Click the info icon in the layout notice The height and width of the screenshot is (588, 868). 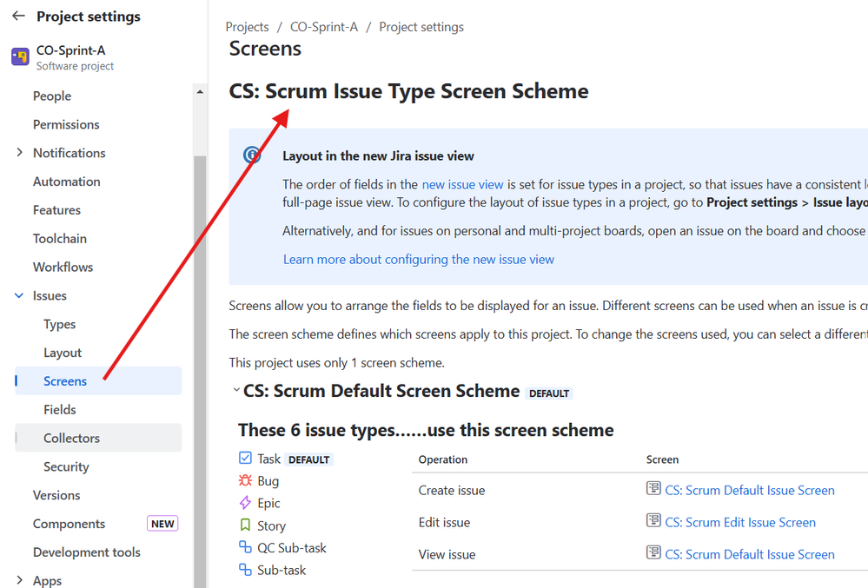(253, 155)
